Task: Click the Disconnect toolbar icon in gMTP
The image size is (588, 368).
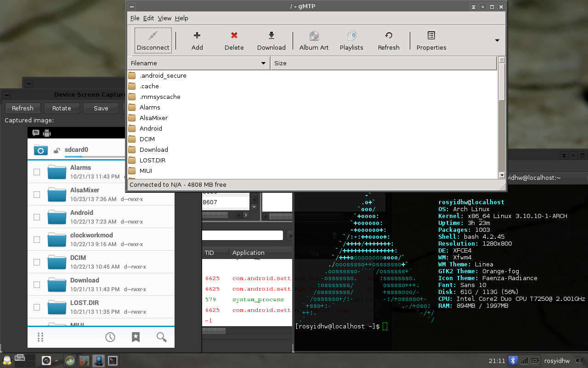Action: coord(153,36)
